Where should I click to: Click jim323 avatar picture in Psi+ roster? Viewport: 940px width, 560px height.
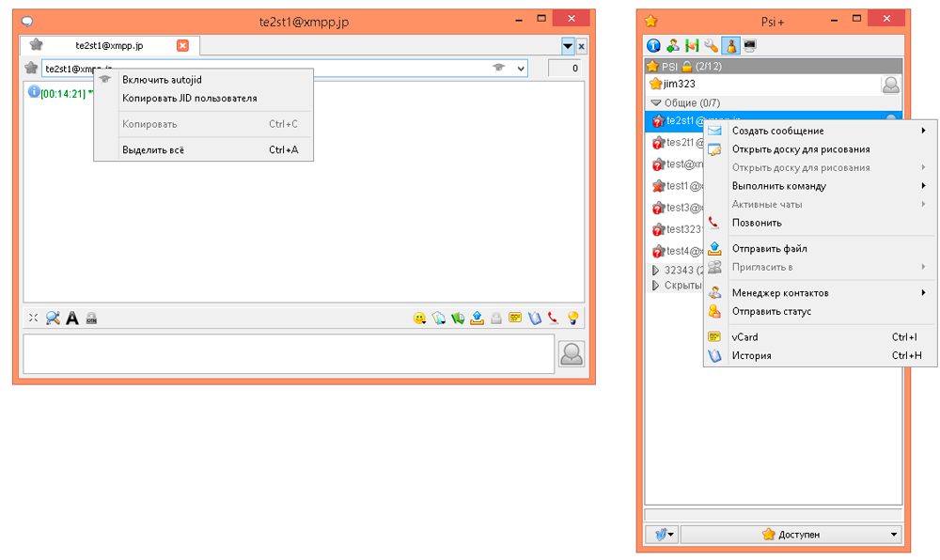pyautogui.click(x=891, y=85)
